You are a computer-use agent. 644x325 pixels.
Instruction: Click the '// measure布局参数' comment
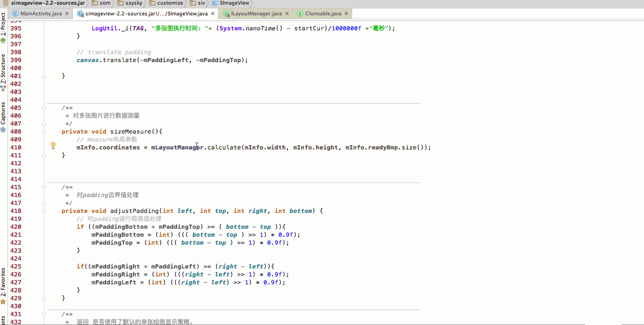click(x=107, y=140)
